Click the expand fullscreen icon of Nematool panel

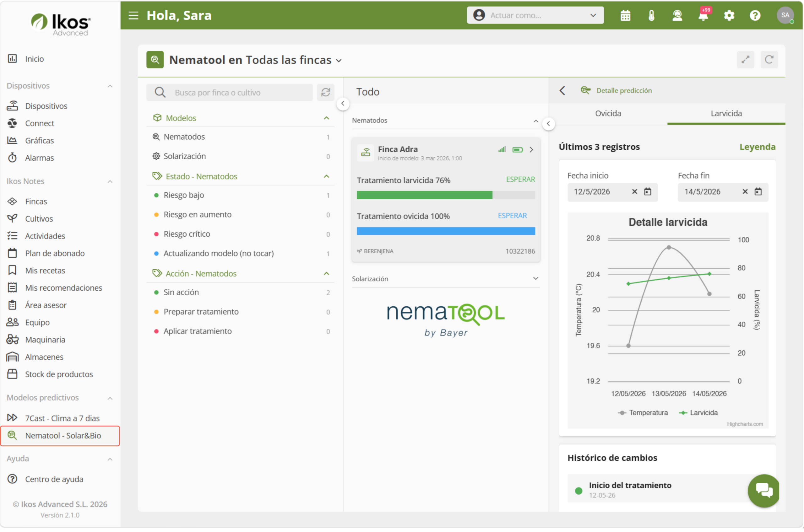click(745, 60)
